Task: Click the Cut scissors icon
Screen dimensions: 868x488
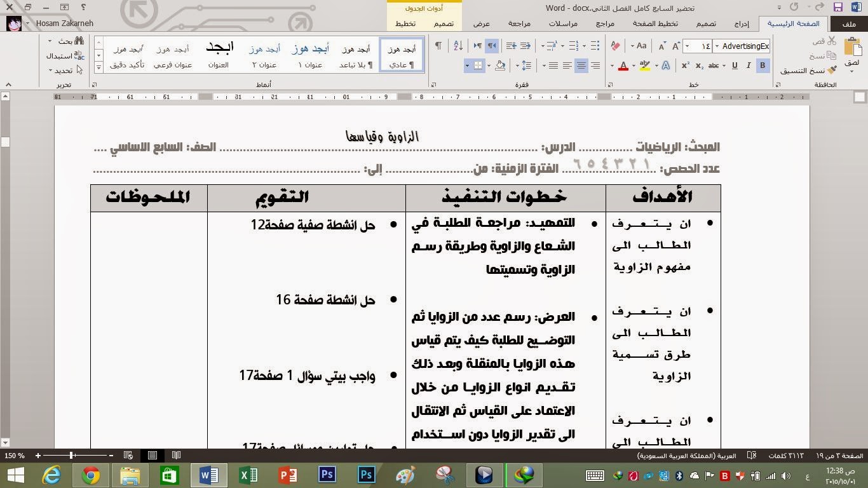Action: [x=832, y=41]
